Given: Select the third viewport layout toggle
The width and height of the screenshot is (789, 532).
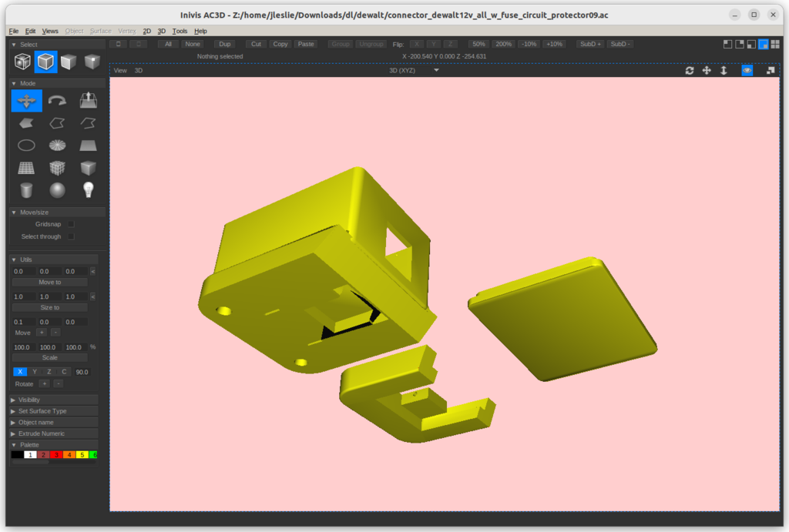Looking at the screenshot, I should [751, 44].
